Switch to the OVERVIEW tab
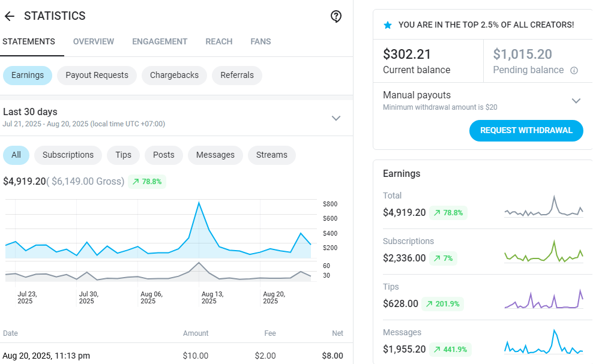Viewport: 593px width, 364px height. [94, 41]
